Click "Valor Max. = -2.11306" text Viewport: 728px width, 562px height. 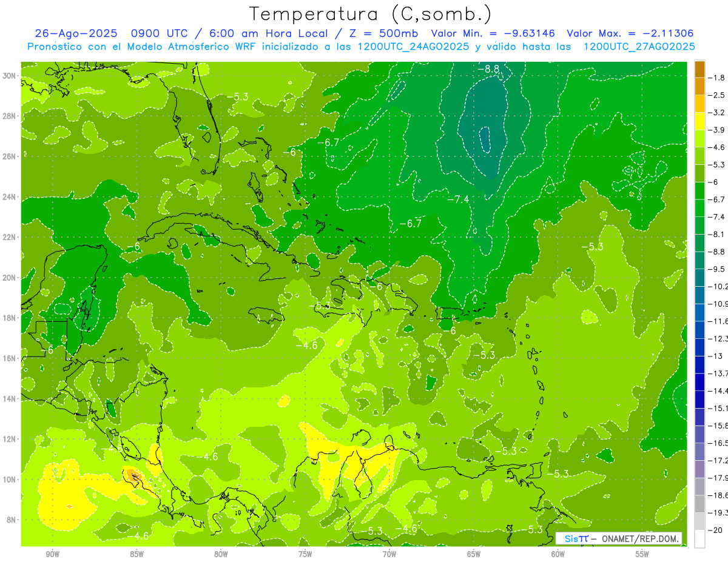coord(630,33)
